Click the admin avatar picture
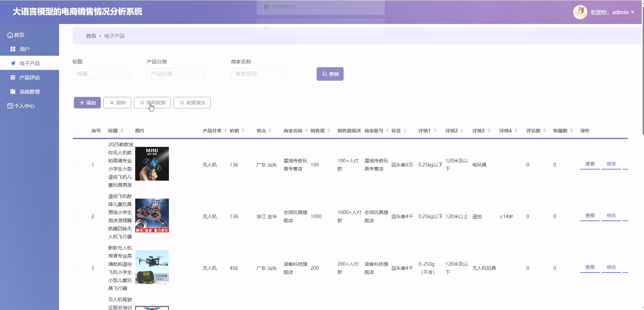The width and height of the screenshot is (644, 310). (580, 12)
